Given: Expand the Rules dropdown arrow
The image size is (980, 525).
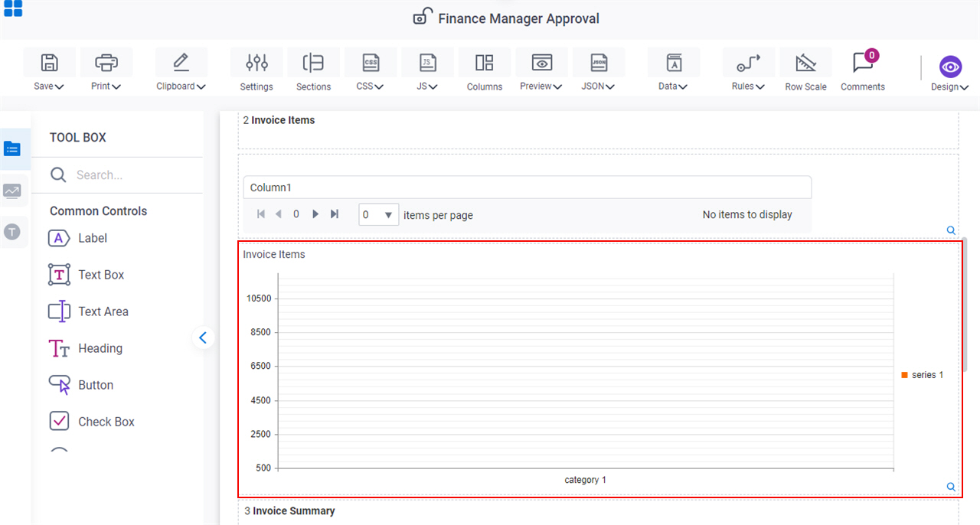Looking at the screenshot, I should 760,87.
